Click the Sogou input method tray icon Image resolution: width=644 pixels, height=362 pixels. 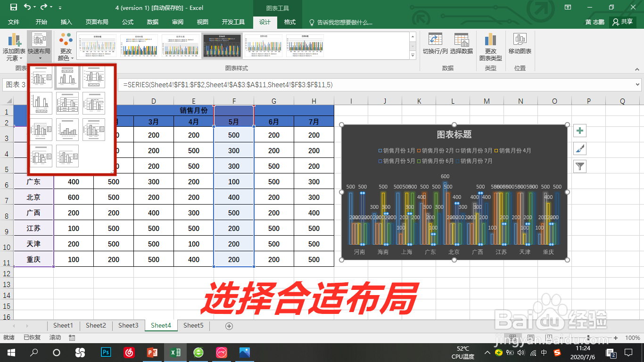557,353
